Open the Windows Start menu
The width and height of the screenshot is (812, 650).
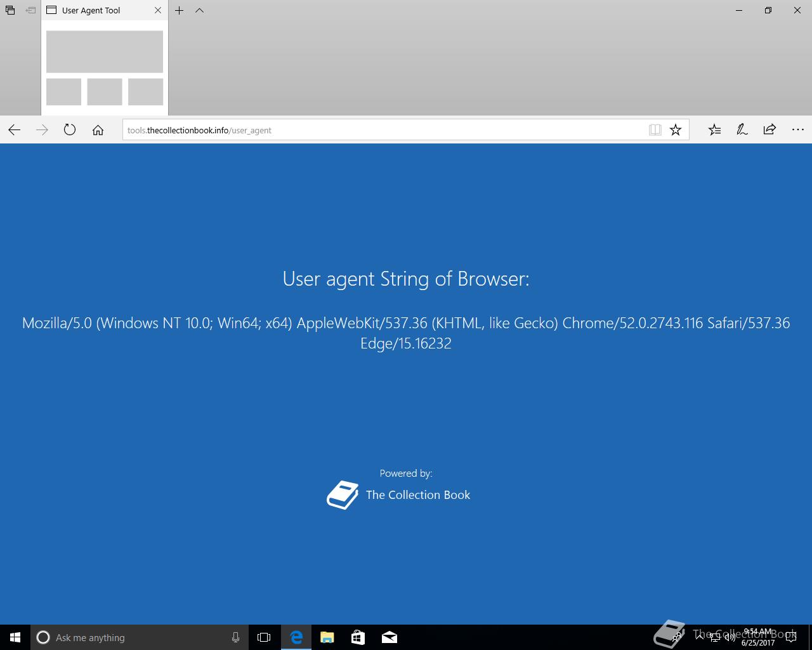pos(15,637)
